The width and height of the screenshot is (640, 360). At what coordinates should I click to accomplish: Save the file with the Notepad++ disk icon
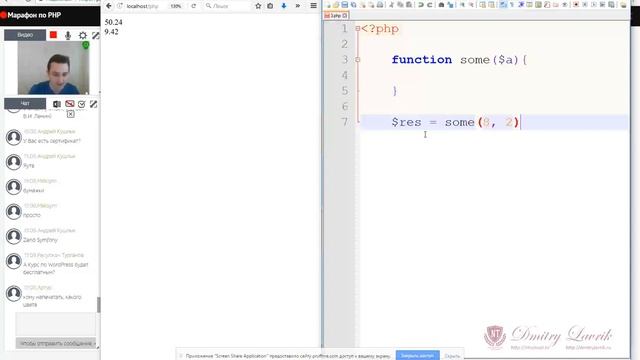344,5
